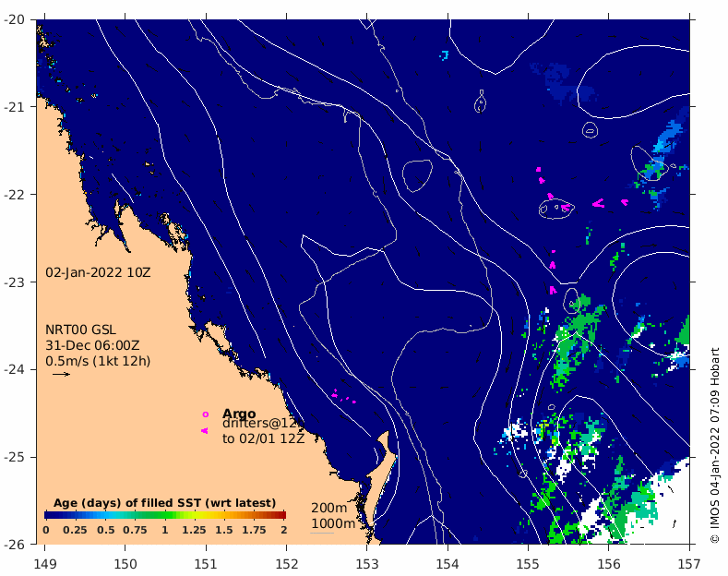This screenshot has width=728, height=576.
Task: Click latitude axis label -26
Action: tap(14, 544)
